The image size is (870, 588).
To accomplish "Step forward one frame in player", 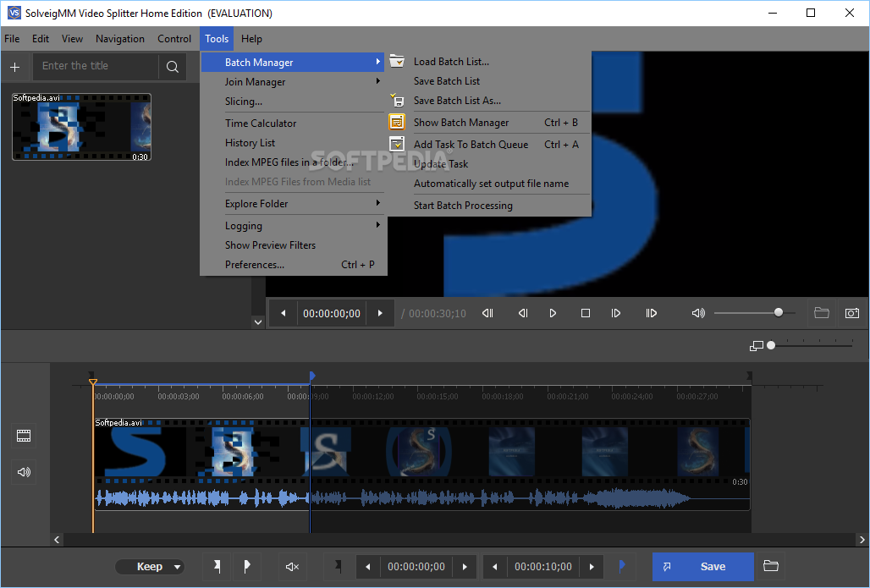I will click(x=616, y=313).
